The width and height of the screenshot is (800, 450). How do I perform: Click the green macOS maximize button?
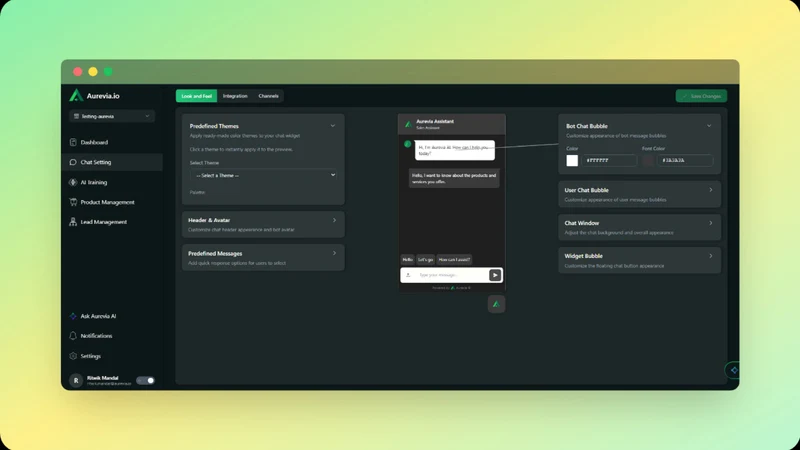click(108, 72)
